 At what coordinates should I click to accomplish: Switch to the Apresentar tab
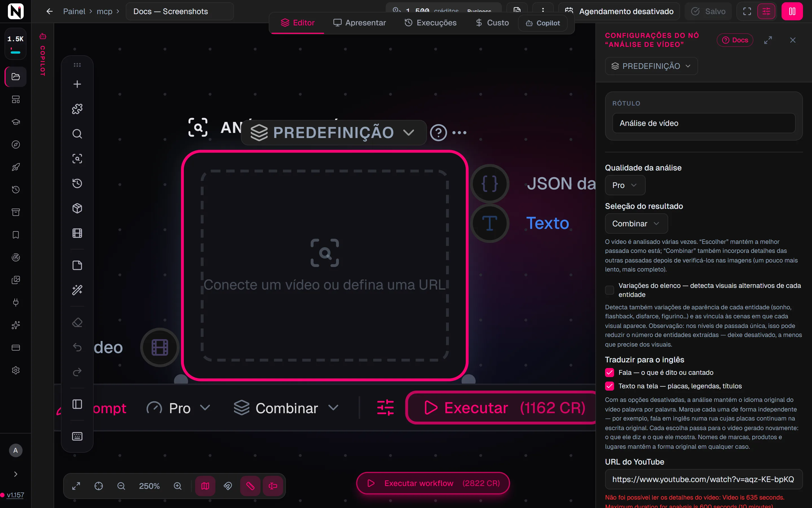pos(359,23)
